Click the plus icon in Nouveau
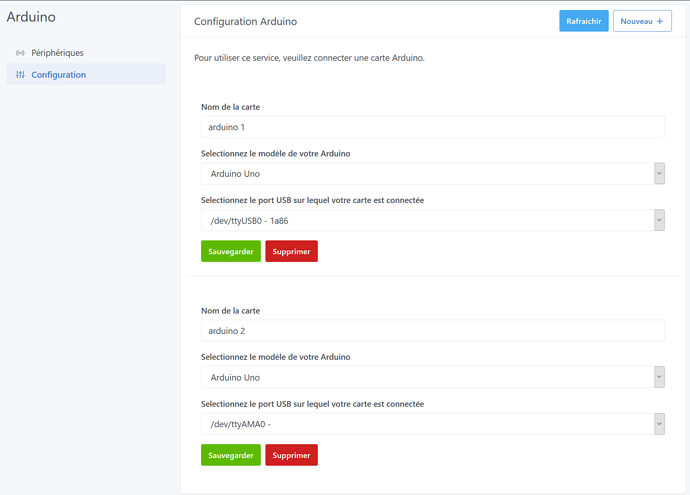The image size is (690, 495). 659,21
